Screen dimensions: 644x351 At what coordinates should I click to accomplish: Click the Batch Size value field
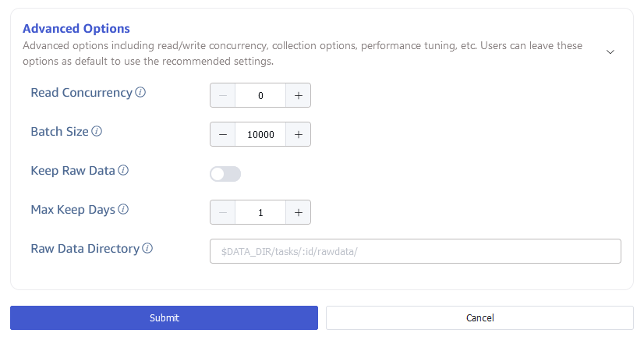[x=260, y=134]
